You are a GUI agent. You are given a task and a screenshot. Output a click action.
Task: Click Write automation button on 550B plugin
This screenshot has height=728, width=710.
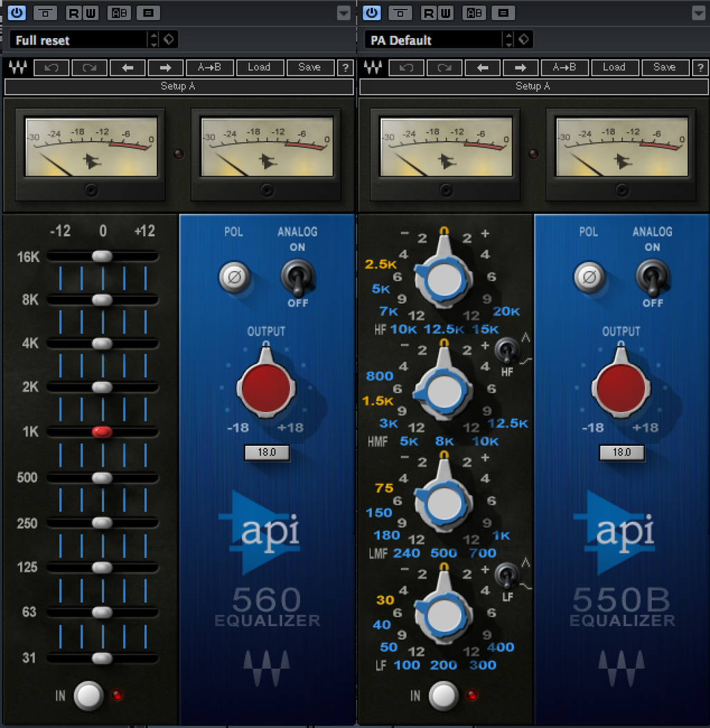(x=445, y=13)
